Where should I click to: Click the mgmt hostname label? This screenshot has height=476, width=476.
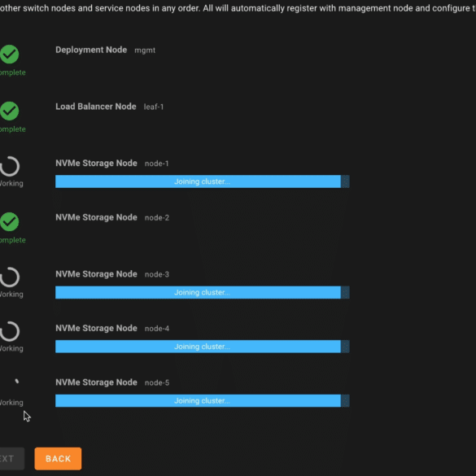coord(145,50)
